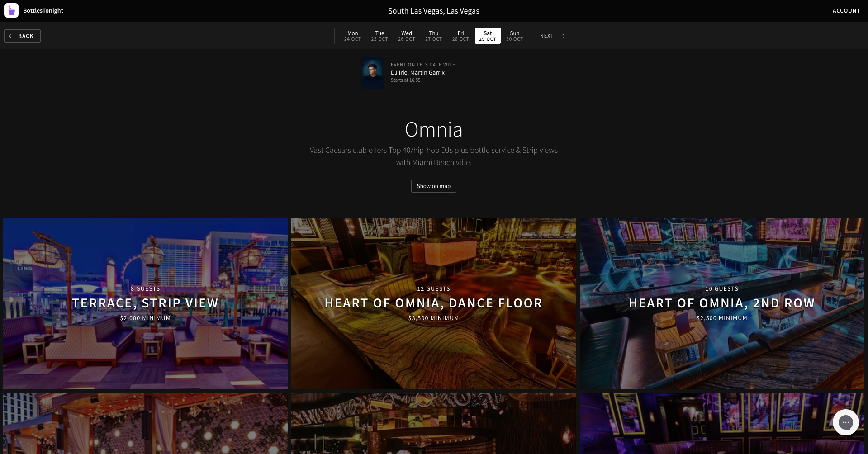This screenshot has width=868, height=454.
Task: Click the Vast Caesars club description text
Action: (433, 156)
